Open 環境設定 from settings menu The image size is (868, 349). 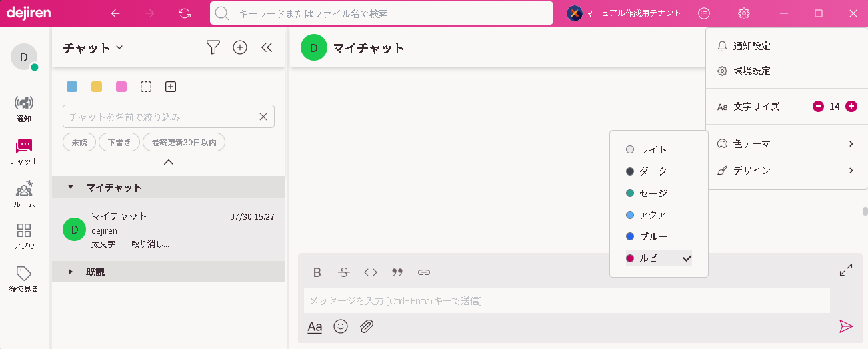tap(751, 71)
